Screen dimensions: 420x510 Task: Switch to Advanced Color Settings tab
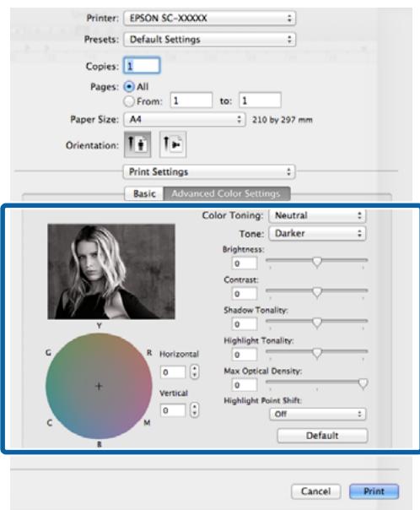click(226, 193)
